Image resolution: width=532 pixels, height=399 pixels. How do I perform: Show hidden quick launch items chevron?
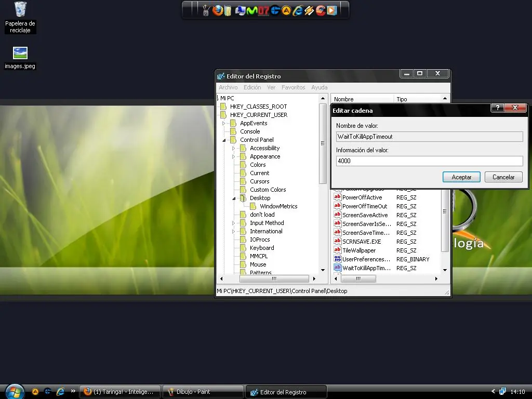point(73,391)
